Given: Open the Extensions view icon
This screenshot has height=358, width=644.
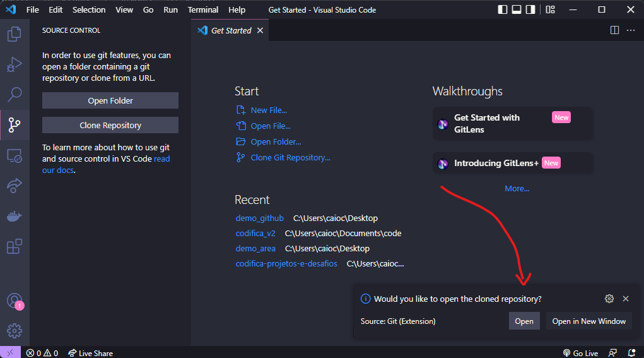Looking at the screenshot, I should coord(14,246).
